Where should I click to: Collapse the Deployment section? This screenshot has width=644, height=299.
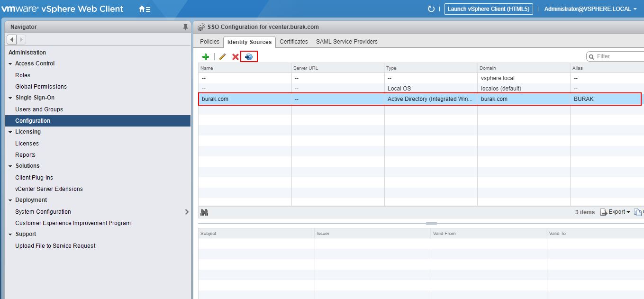pos(10,200)
